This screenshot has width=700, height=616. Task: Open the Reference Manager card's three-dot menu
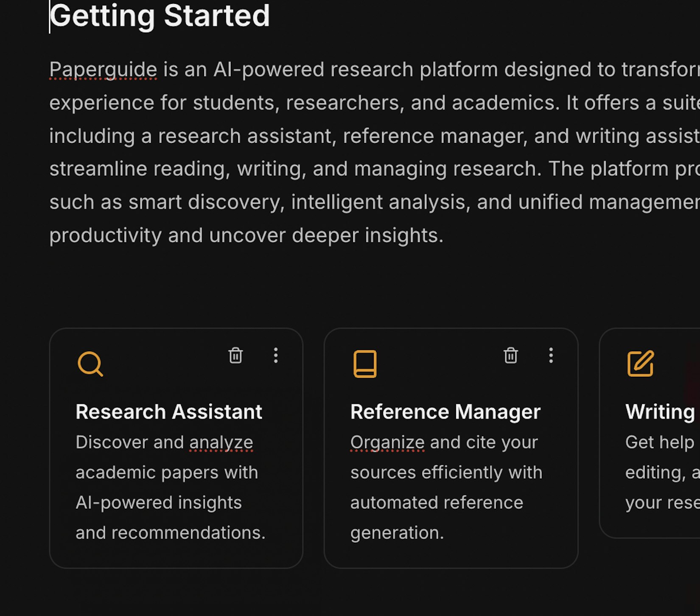coord(551,356)
